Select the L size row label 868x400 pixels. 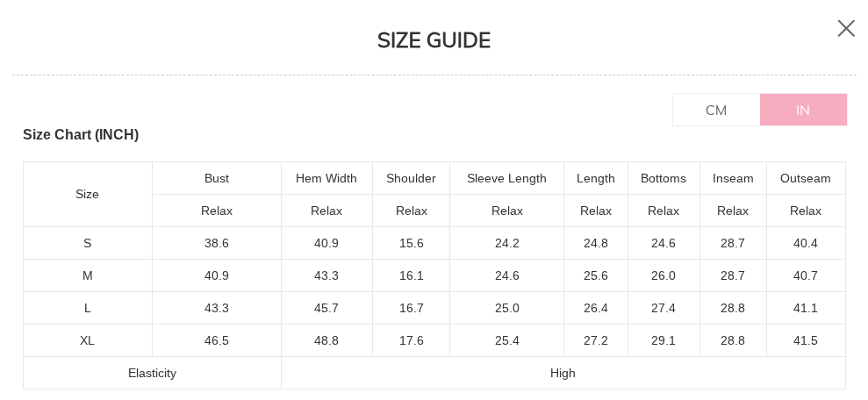pyautogui.click(x=88, y=308)
